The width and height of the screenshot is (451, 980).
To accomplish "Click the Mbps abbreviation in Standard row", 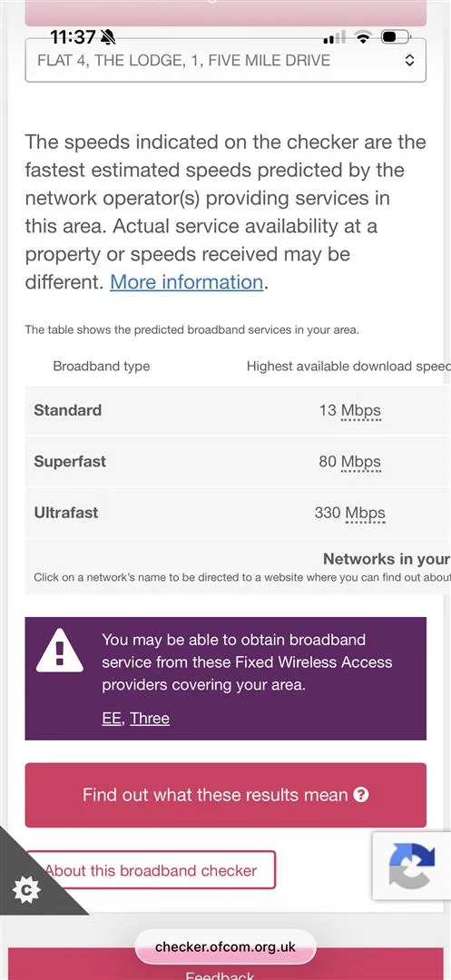I will click(360, 411).
